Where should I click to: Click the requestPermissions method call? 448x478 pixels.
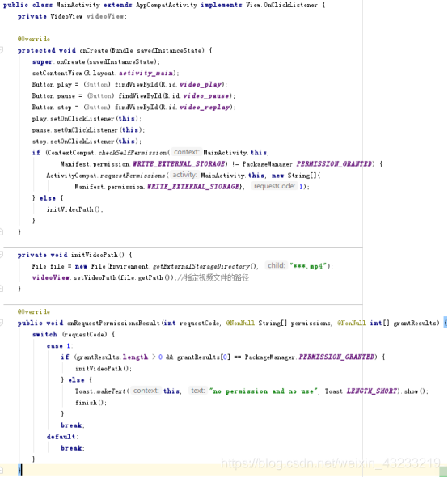pyautogui.click(x=133, y=176)
